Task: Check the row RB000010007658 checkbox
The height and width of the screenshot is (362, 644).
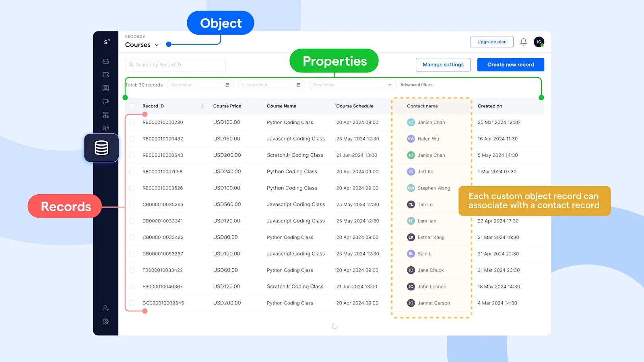Action: (132, 172)
